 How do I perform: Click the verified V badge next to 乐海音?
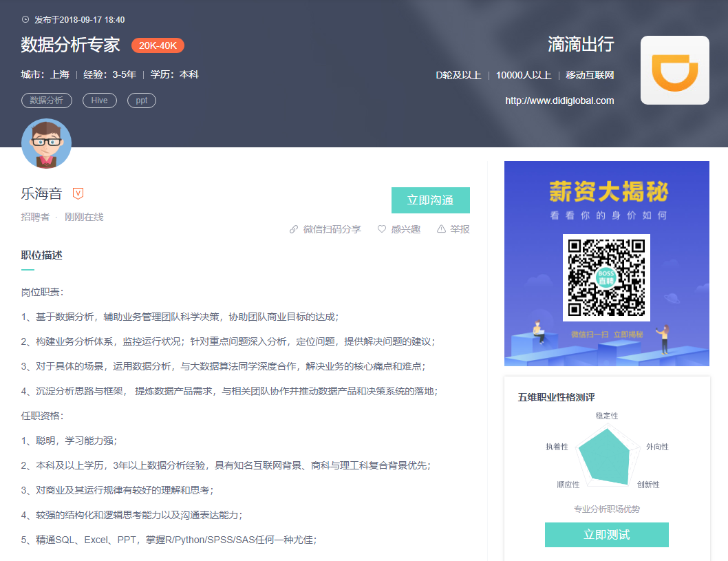[78, 193]
